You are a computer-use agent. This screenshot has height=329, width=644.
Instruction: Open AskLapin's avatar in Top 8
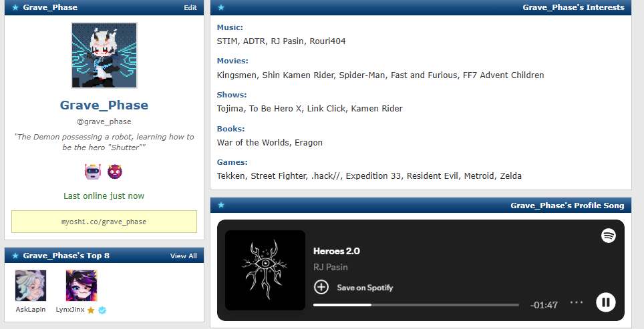click(31, 286)
